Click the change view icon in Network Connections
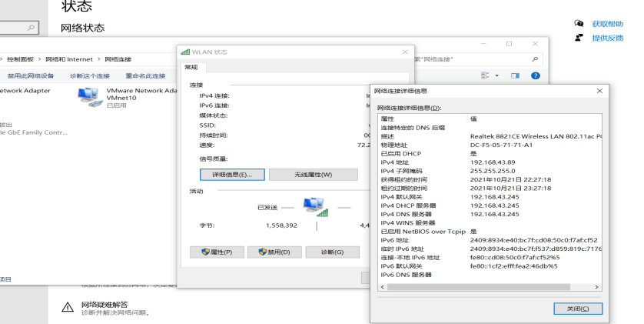Viewport: 644px width, 324px height. click(x=485, y=75)
